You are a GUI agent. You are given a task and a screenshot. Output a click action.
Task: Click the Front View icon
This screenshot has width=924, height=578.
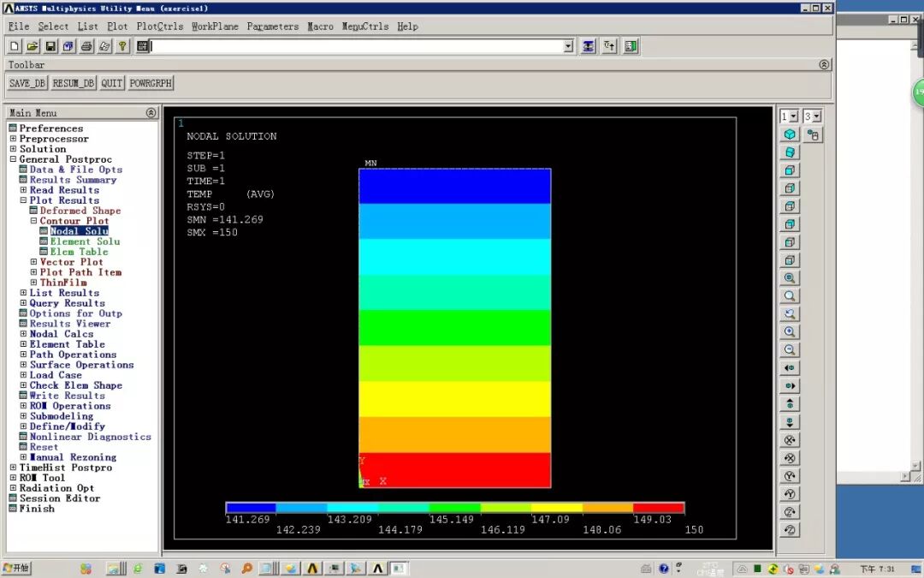coord(789,171)
